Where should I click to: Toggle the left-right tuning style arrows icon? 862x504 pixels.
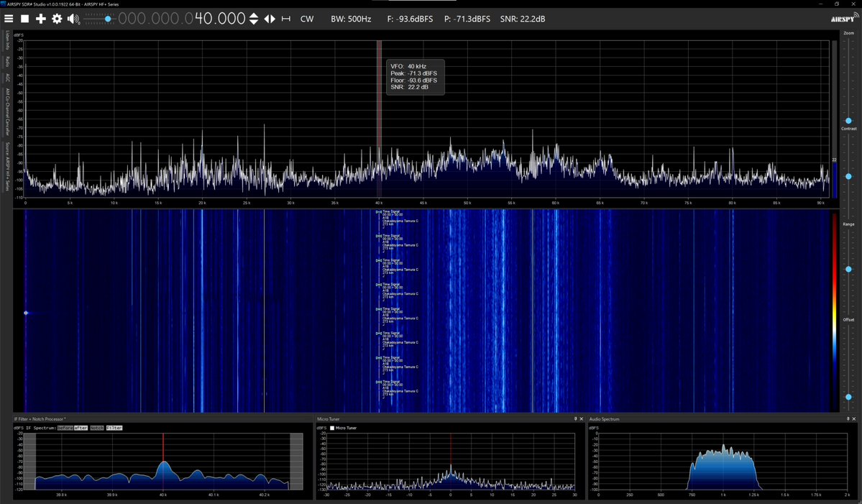(x=270, y=19)
